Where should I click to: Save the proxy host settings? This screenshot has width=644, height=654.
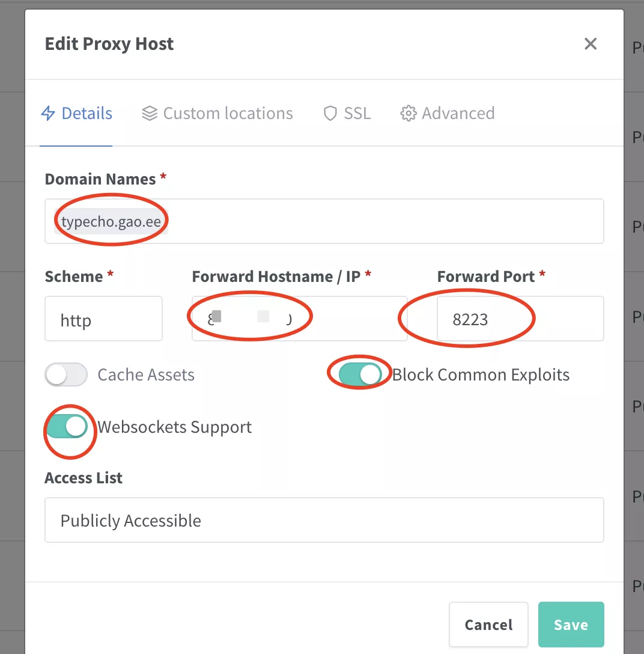(571, 625)
